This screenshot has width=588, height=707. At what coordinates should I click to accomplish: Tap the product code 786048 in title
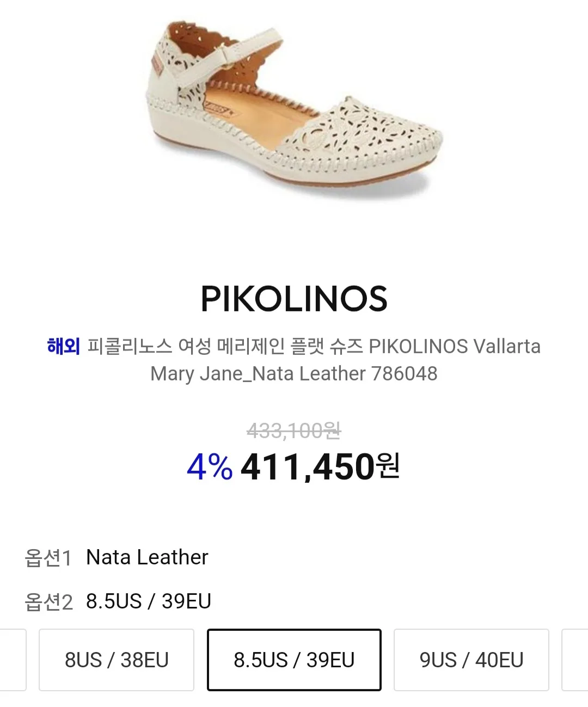click(404, 374)
